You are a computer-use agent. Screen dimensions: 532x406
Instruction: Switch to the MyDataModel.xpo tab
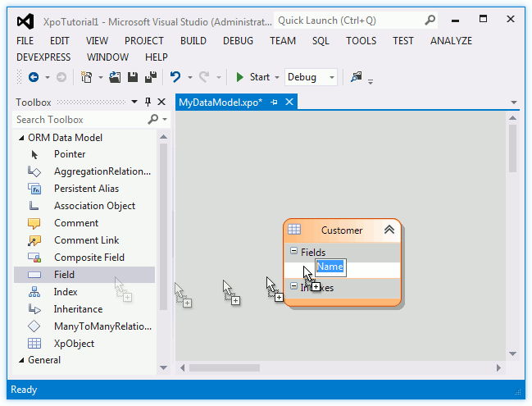pyautogui.click(x=221, y=103)
